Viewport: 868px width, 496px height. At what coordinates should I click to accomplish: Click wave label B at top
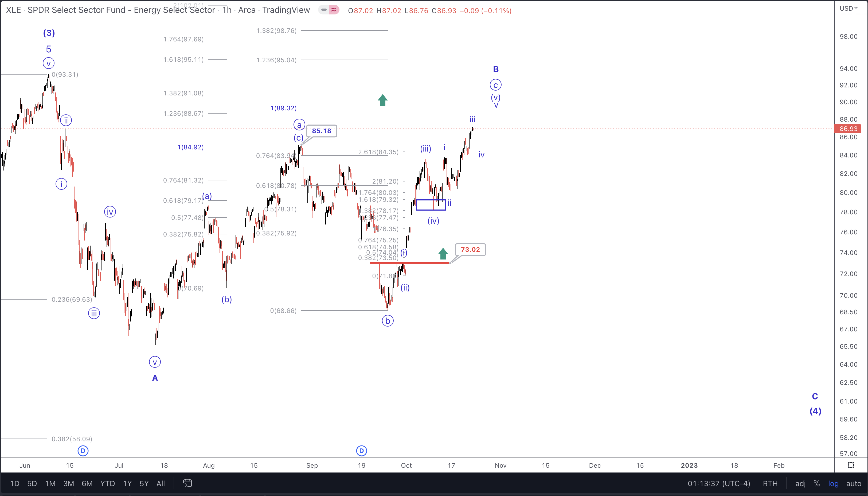[496, 69]
